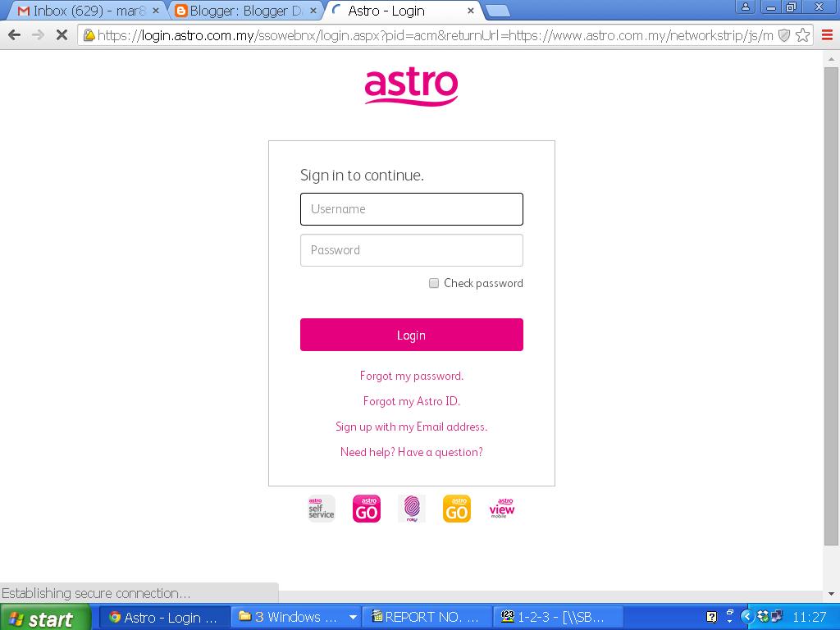
Task: Click the browser Back arrow
Action: click(15, 35)
